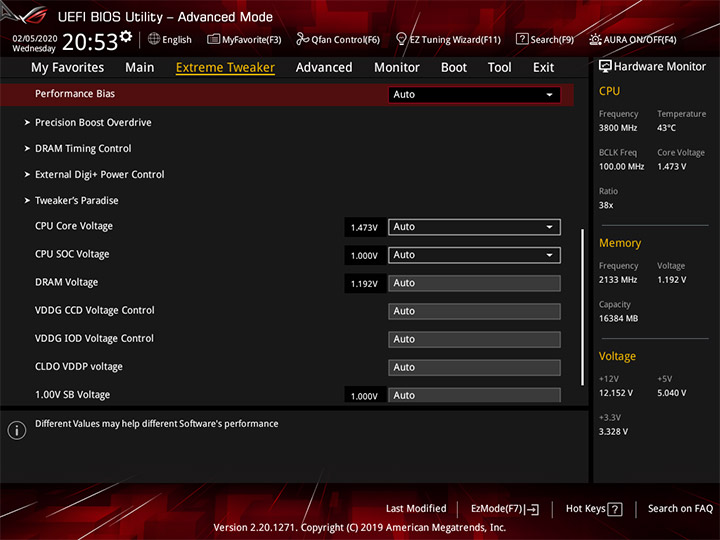The height and width of the screenshot is (540, 720).
Task: Click the settings list vertical scrollbar
Action: click(x=582, y=307)
